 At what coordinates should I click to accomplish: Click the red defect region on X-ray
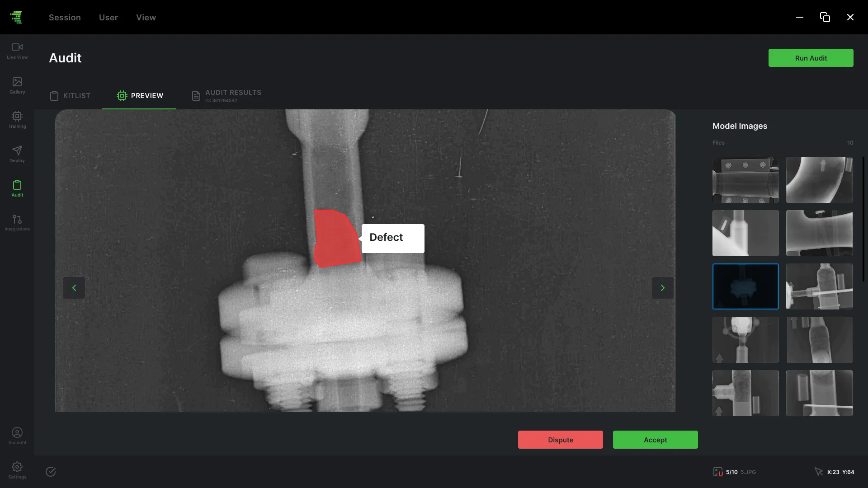[x=336, y=239]
